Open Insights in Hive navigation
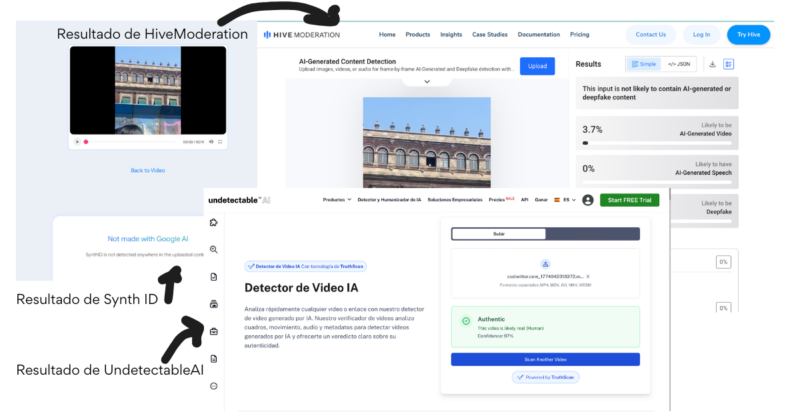The height and width of the screenshot is (420, 800). (451, 35)
